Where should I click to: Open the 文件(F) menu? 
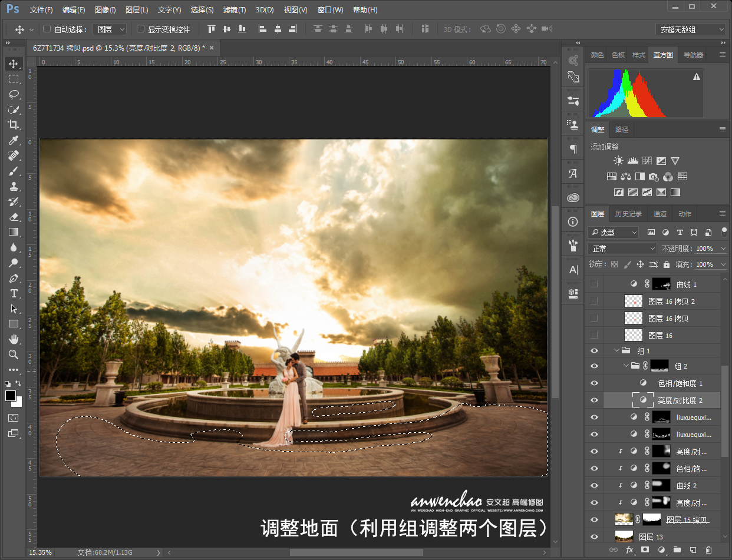(x=41, y=10)
